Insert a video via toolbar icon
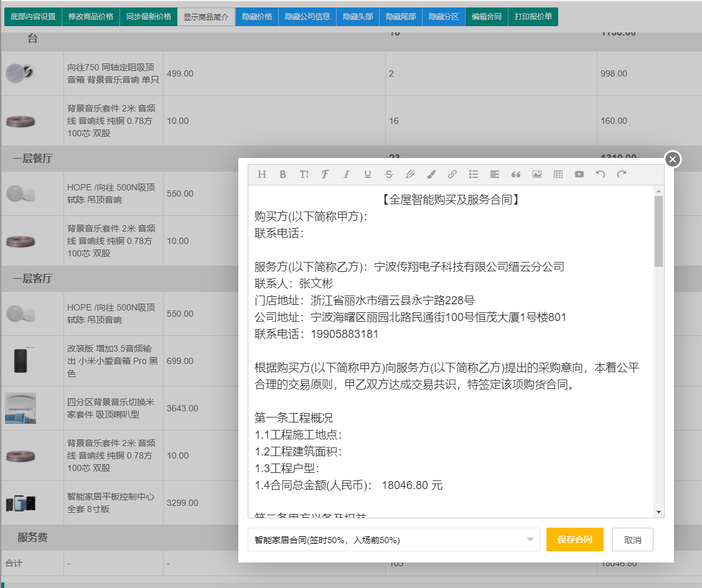 (579, 174)
